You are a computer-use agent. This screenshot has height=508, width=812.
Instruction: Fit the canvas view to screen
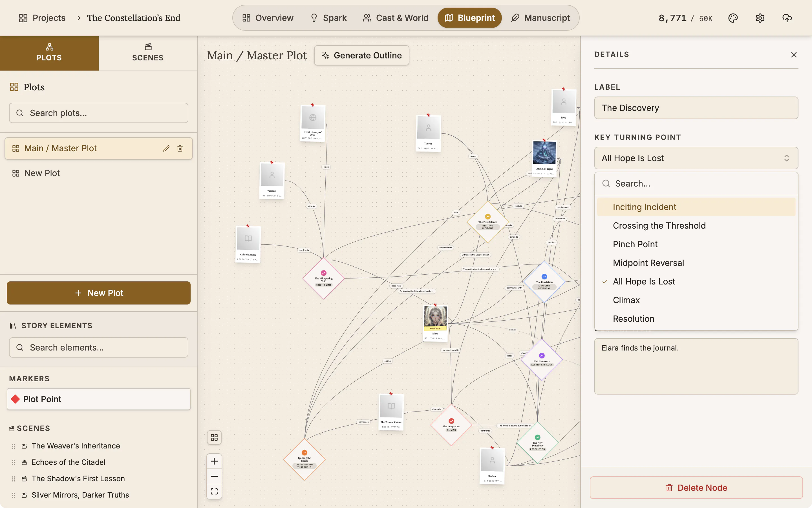tap(214, 491)
